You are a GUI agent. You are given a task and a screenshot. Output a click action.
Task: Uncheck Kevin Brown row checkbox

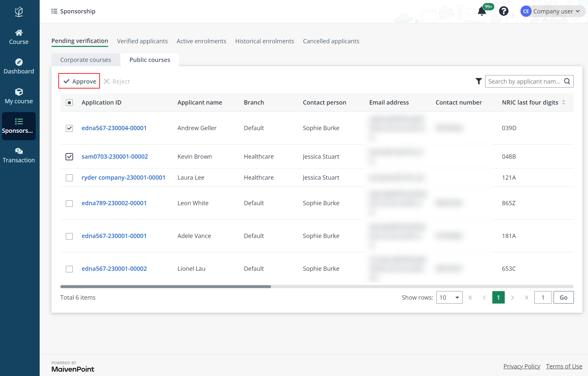(69, 157)
